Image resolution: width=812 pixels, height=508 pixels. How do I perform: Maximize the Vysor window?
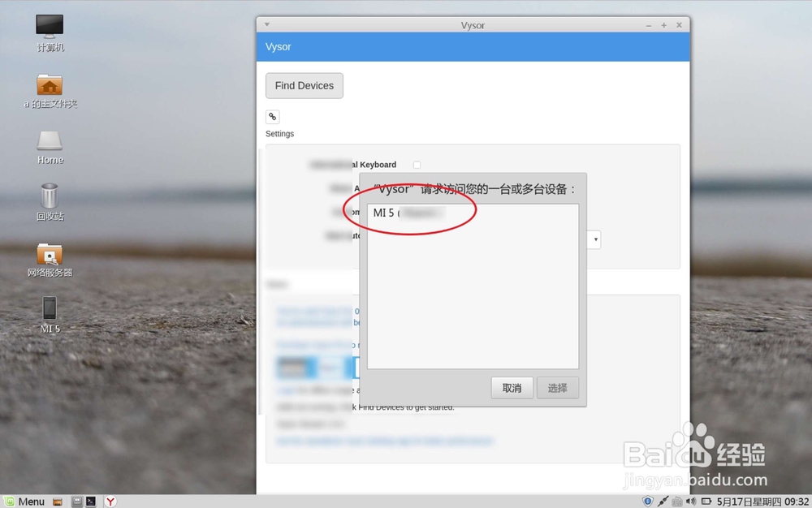tap(663, 25)
